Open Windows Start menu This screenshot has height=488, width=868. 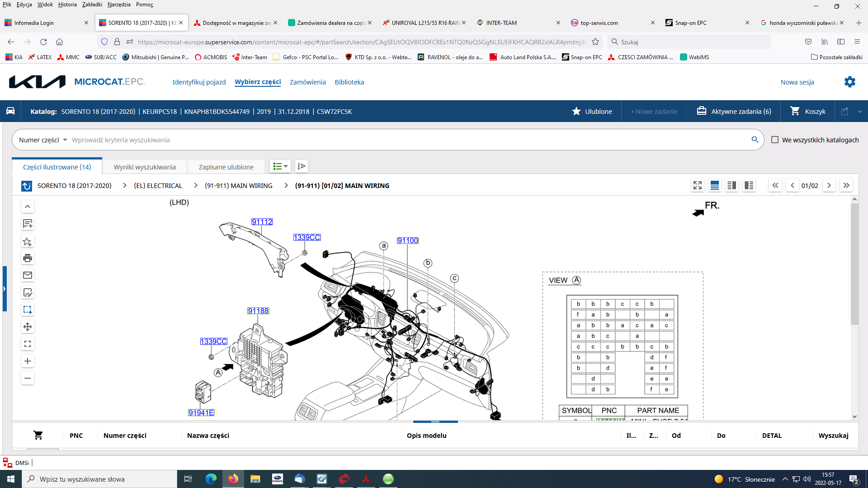(11, 479)
